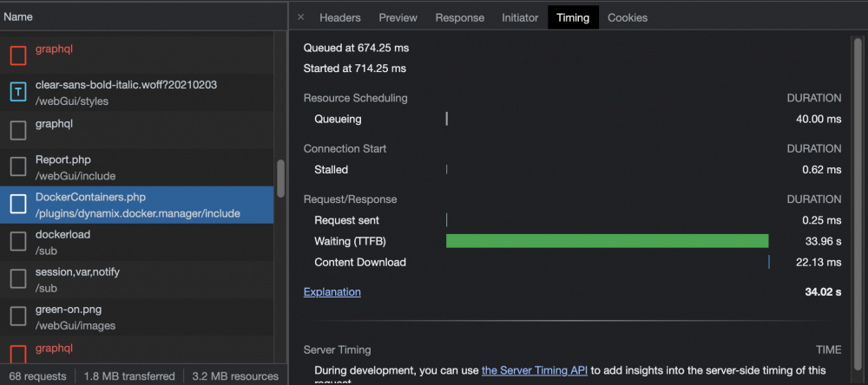The height and width of the screenshot is (385, 868).
Task: Click the file icon beside DockerContainers.php
Action: coord(18,205)
